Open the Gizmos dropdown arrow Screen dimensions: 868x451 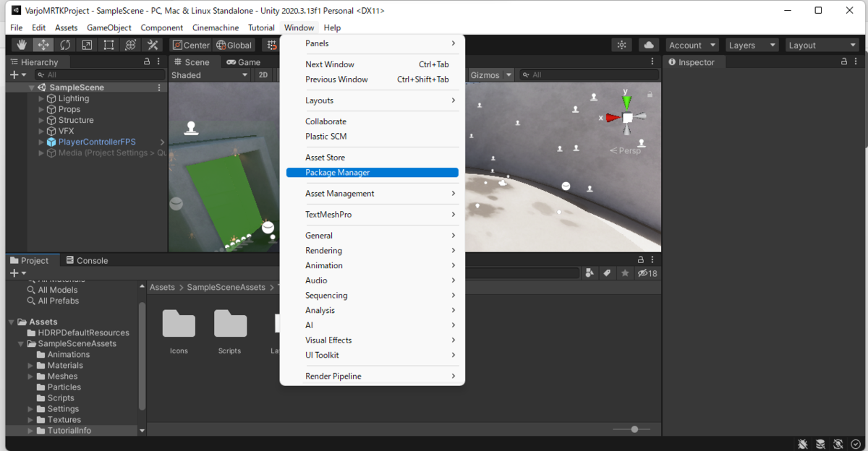pyautogui.click(x=509, y=75)
